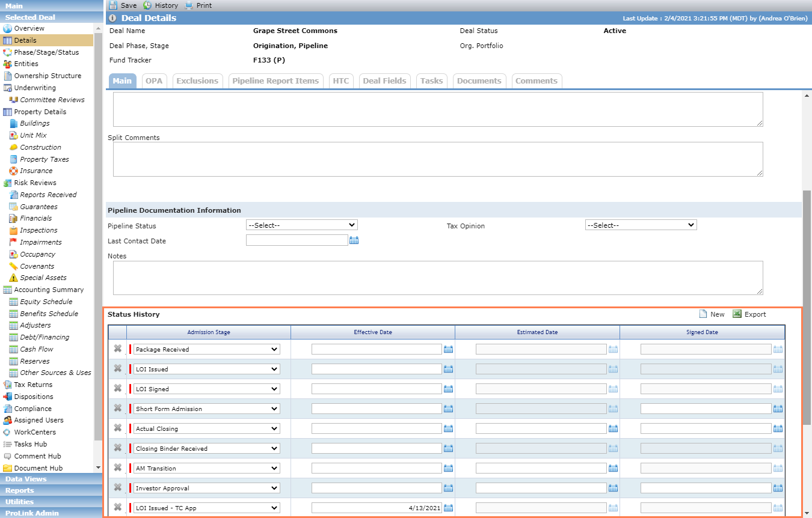Image resolution: width=812 pixels, height=518 pixels.
Task: Go to Ownership Structure in sidebar
Action: click(x=48, y=76)
